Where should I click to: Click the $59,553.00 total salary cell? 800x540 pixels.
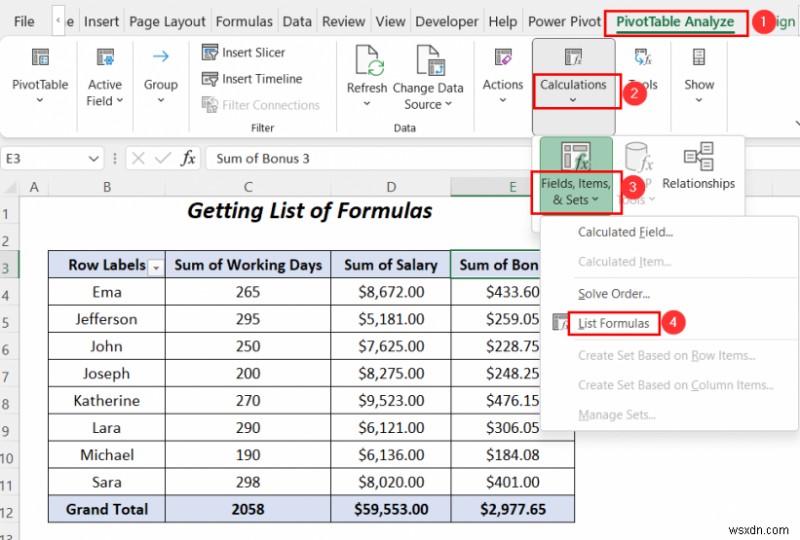click(391, 509)
